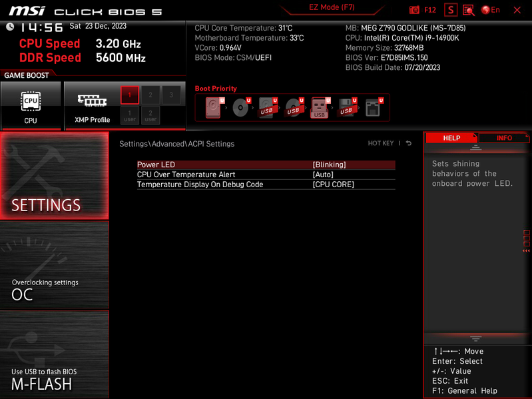The width and height of the screenshot is (532, 399).
Task: Open the HOT KEY list
Action: coord(381,143)
